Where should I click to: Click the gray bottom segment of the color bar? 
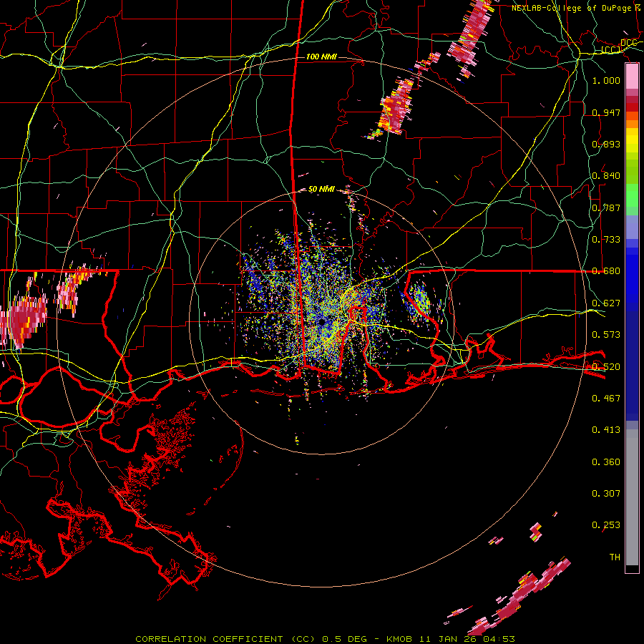632,497
